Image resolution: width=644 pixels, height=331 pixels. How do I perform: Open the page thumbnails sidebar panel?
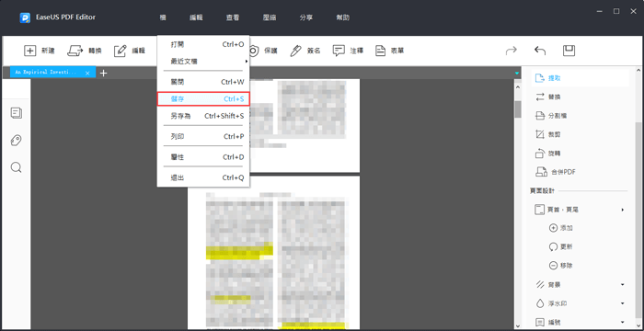pos(17,113)
